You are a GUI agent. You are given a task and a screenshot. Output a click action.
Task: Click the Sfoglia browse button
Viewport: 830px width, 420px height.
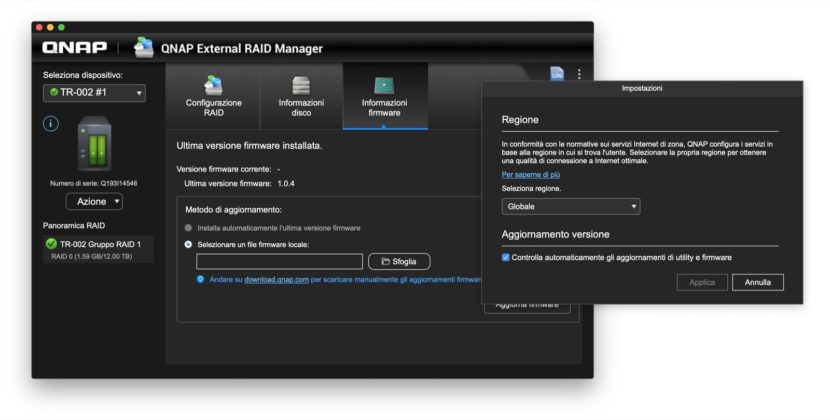[399, 262]
